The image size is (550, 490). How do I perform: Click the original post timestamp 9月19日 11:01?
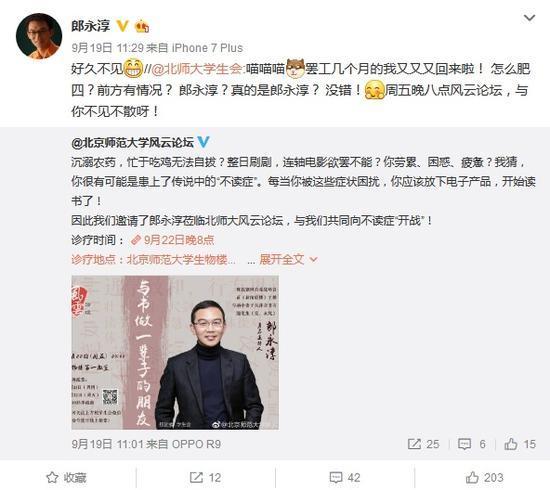108,444
